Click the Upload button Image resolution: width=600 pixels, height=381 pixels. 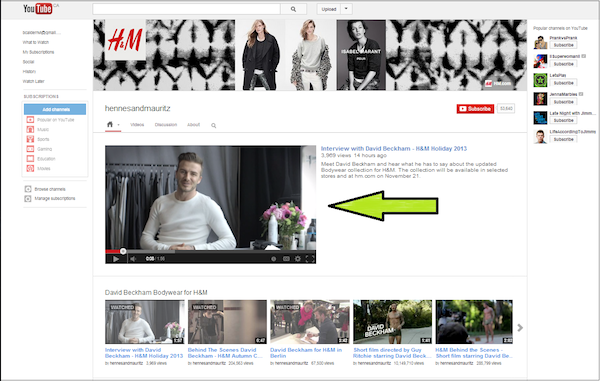pos(329,9)
